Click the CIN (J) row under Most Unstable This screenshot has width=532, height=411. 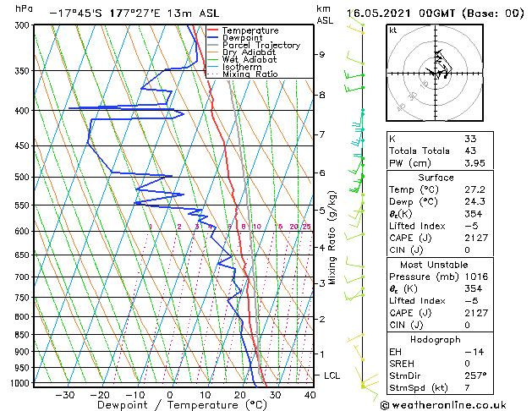pyautogui.click(x=440, y=326)
